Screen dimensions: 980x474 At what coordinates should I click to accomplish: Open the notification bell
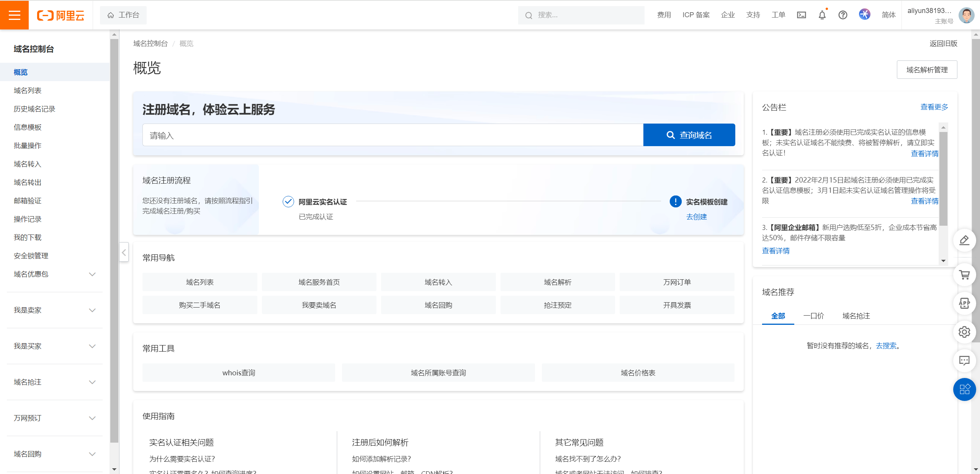[x=822, y=15]
